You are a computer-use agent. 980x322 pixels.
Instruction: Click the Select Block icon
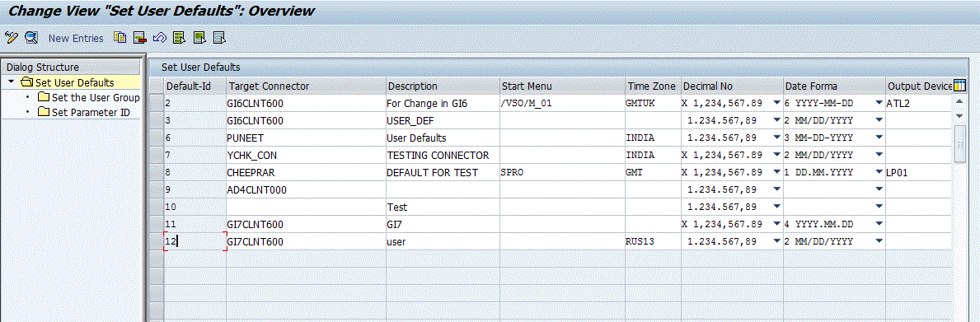tap(199, 37)
